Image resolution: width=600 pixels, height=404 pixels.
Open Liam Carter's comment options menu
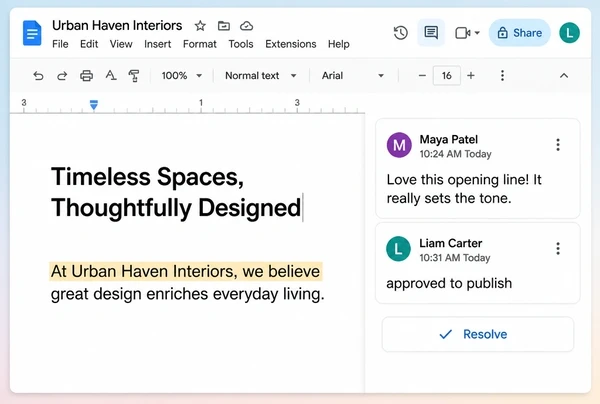pos(558,249)
